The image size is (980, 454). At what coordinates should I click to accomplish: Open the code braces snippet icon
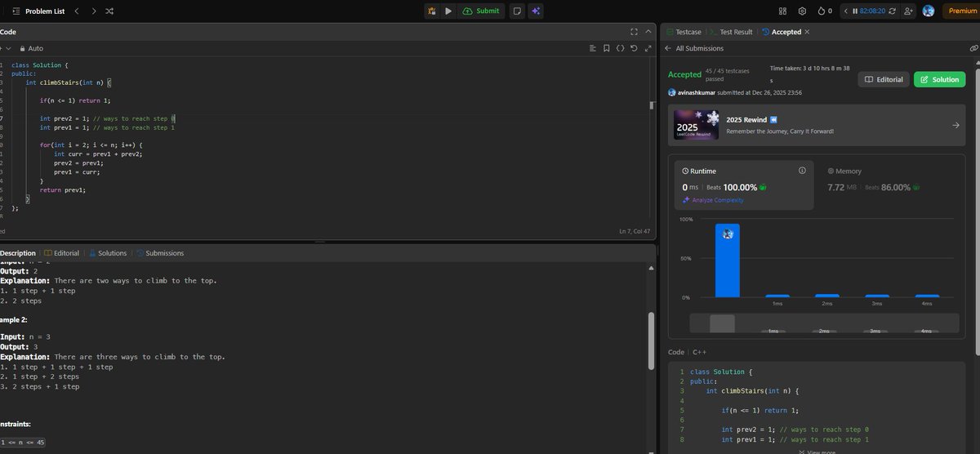620,49
